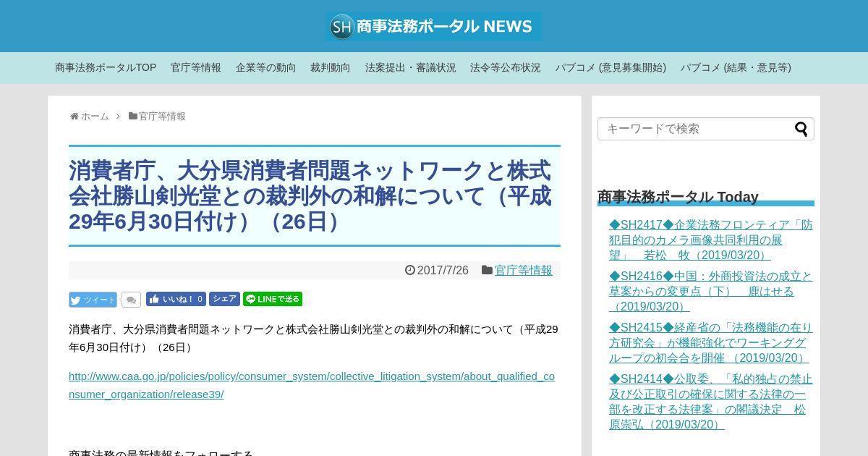Open パブコメ (意見募集開始) menu item

point(610,67)
